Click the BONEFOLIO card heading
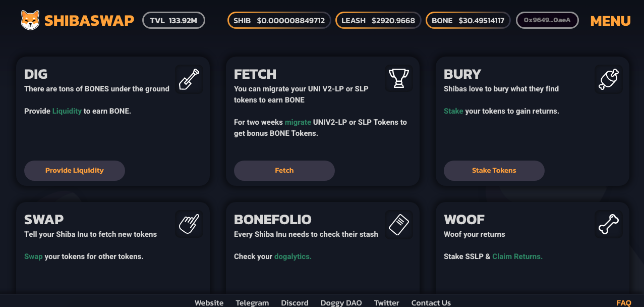644x307 pixels. pyautogui.click(x=273, y=220)
